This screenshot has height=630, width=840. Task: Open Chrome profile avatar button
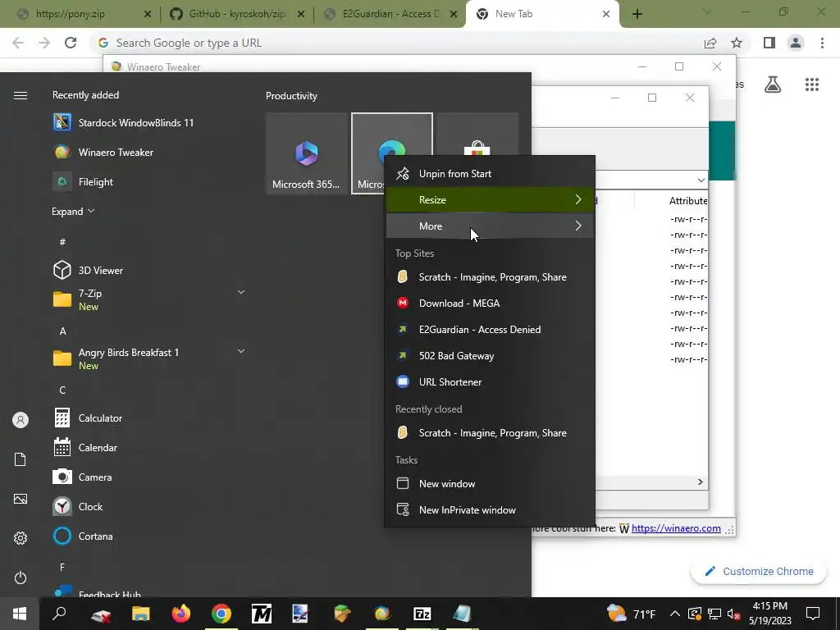(x=796, y=43)
